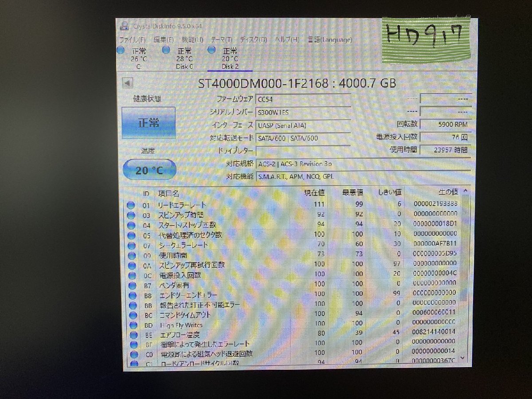The height and width of the screenshot is (399, 532).
Task: Click the firmware field CC54
Action: 304,100
